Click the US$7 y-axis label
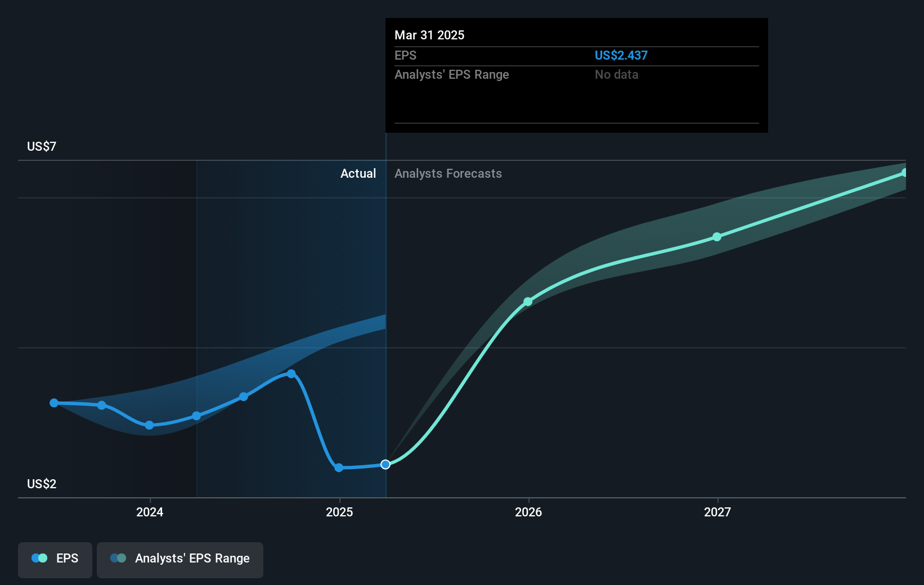Viewport: 924px width, 585px height. pos(42,146)
